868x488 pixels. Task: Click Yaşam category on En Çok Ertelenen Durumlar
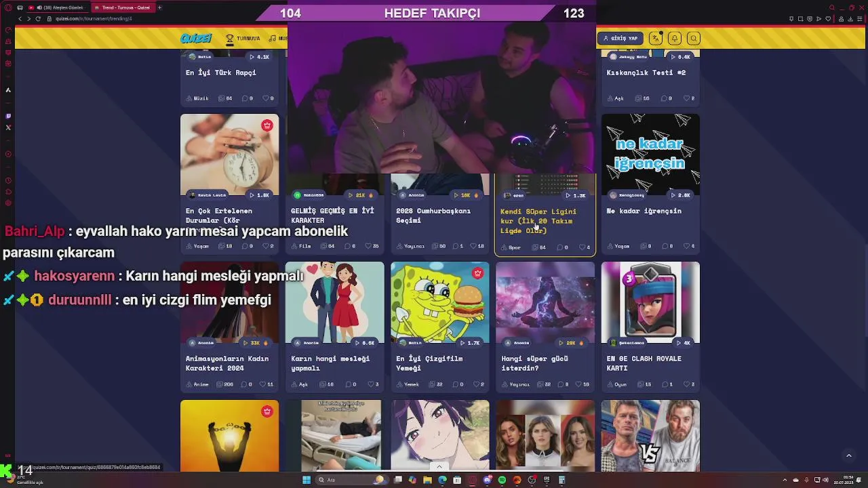pos(198,246)
